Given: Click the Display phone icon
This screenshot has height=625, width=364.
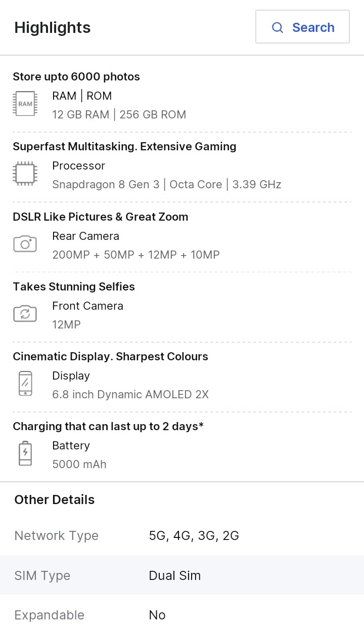Looking at the screenshot, I should pos(25,384).
